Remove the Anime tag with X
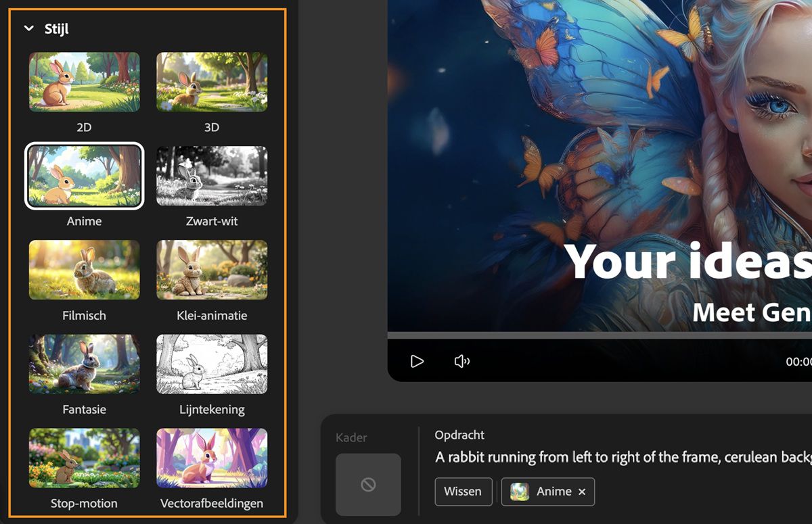 pyautogui.click(x=582, y=492)
